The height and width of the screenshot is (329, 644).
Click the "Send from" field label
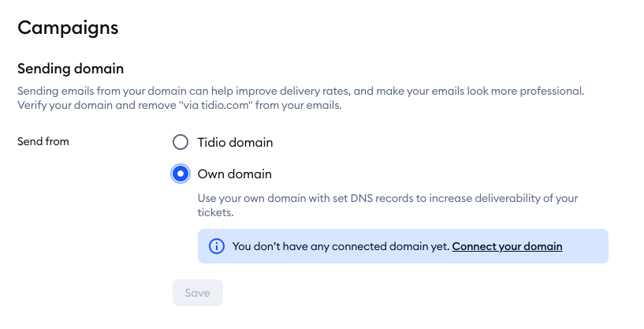43,141
